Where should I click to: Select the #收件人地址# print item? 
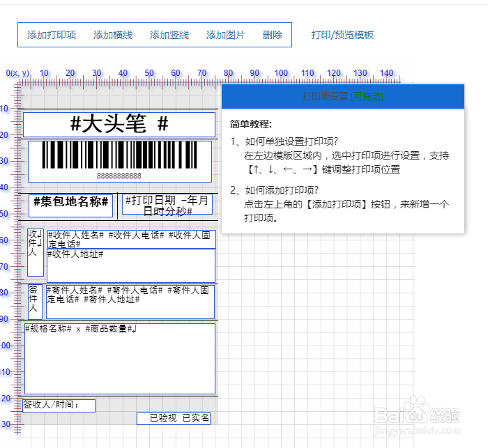point(131,265)
